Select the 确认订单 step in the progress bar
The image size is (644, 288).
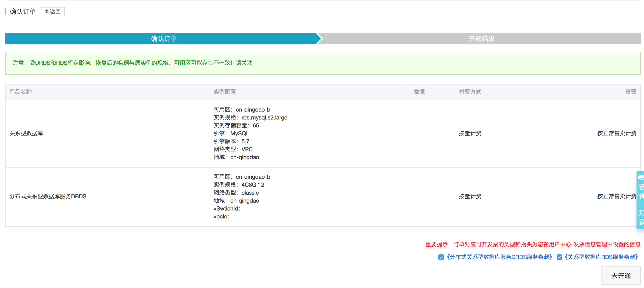pyautogui.click(x=164, y=39)
